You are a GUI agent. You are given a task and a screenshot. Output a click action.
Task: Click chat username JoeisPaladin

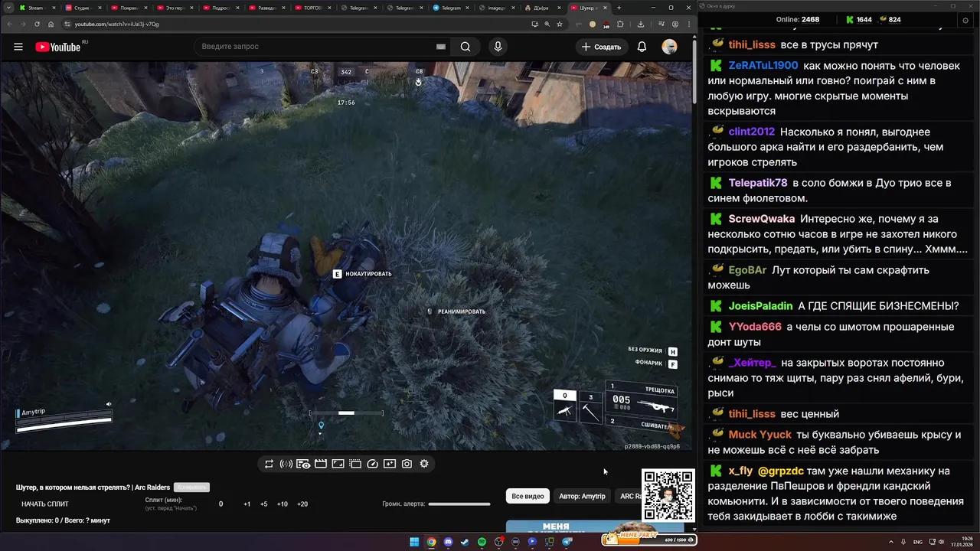point(760,306)
